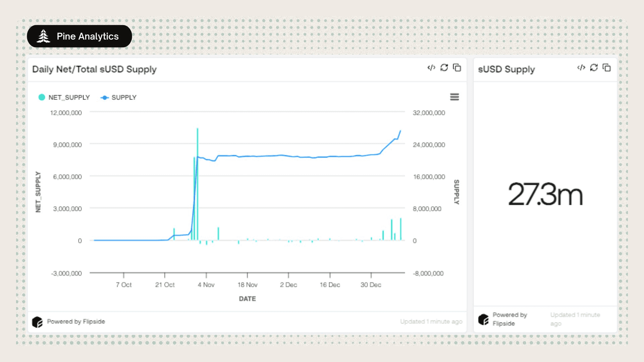This screenshot has width=644, height=362.
Task: Click the 9,000,000 left axis label
Action: (x=67, y=144)
